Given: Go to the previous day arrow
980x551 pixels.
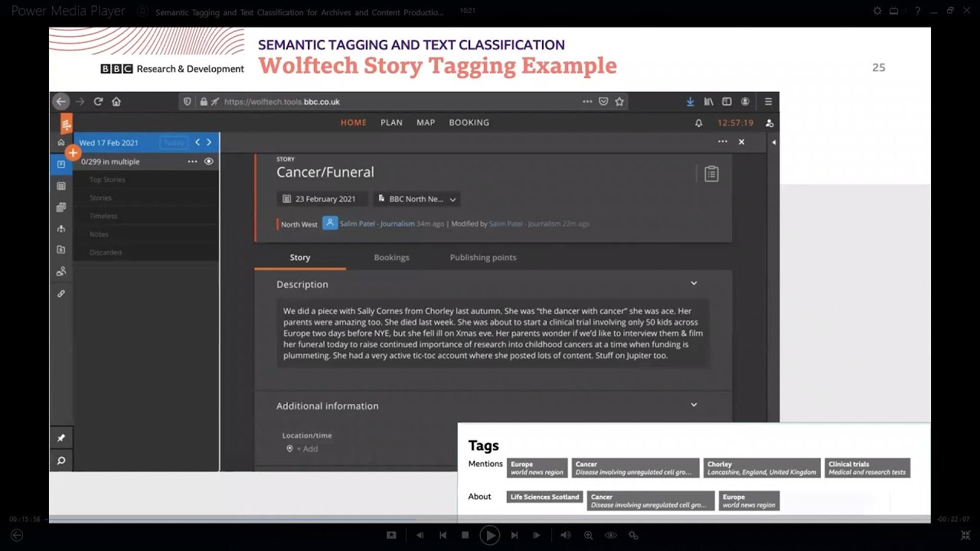Looking at the screenshot, I should (x=198, y=142).
